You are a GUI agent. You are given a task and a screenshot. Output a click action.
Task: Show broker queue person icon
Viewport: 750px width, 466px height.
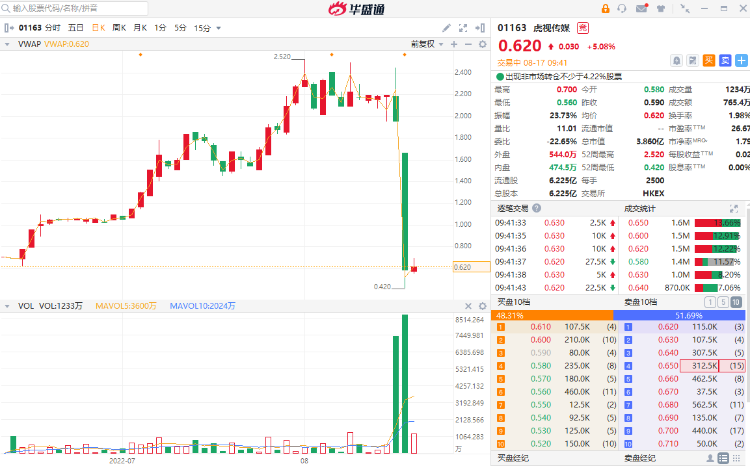[711, 458]
